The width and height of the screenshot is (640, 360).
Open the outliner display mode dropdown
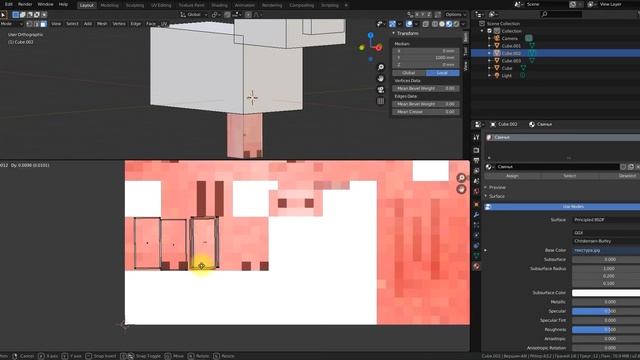pos(494,14)
